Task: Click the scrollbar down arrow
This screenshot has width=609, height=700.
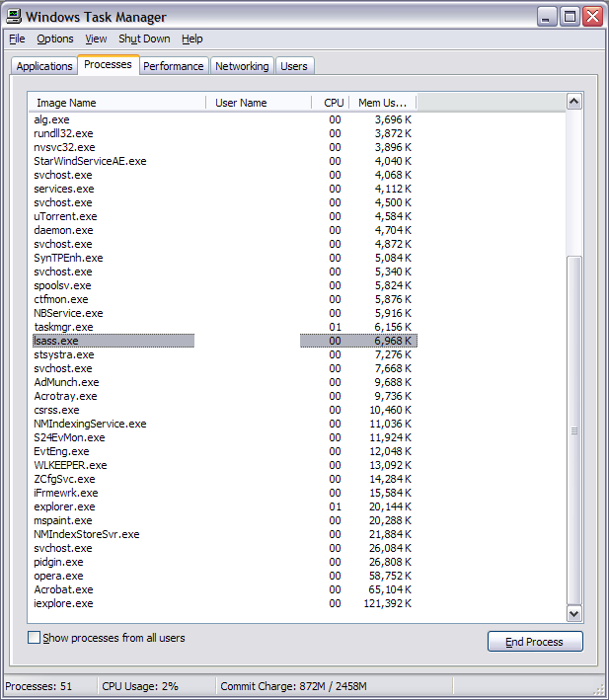Action: (x=573, y=614)
